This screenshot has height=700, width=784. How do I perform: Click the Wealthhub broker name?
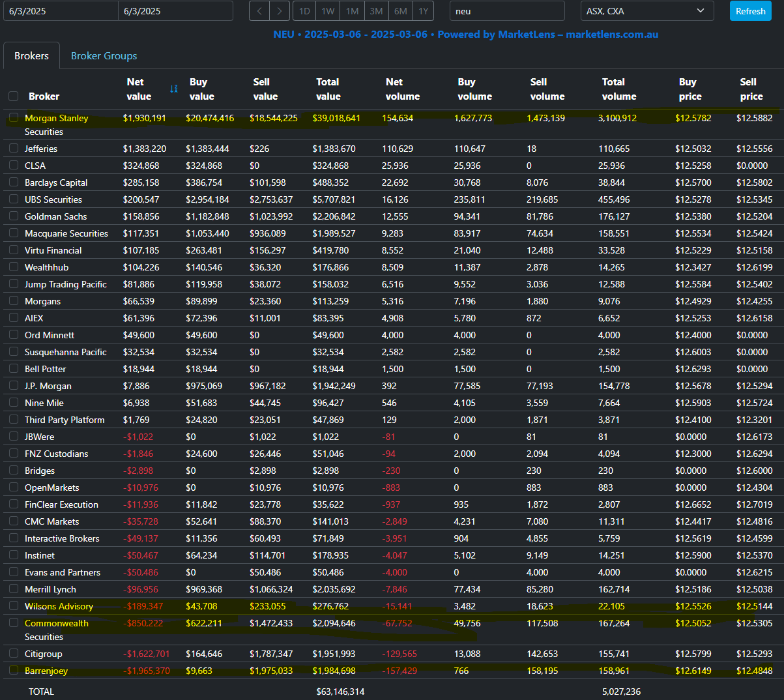pos(46,267)
